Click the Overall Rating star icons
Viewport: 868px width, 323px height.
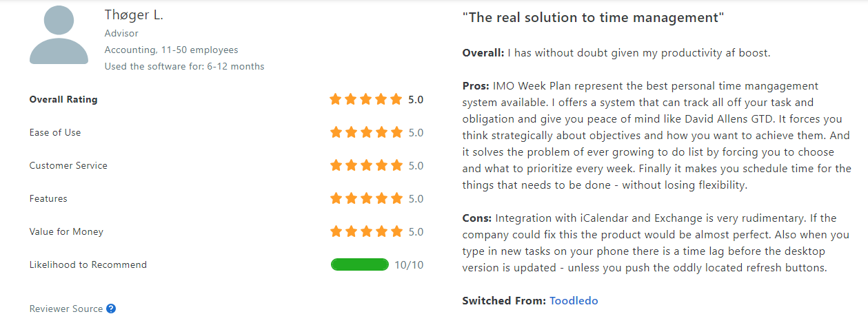365,99
